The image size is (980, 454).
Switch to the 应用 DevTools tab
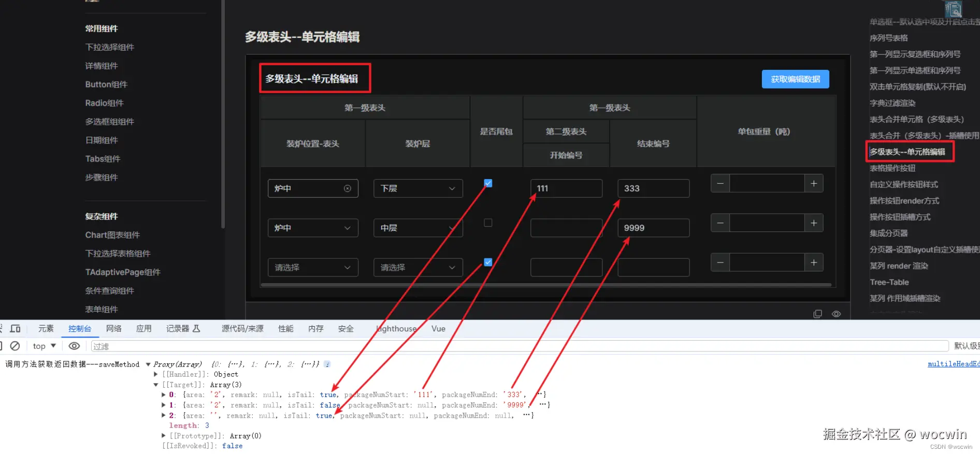pyautogui.click(x=144, y=329)
